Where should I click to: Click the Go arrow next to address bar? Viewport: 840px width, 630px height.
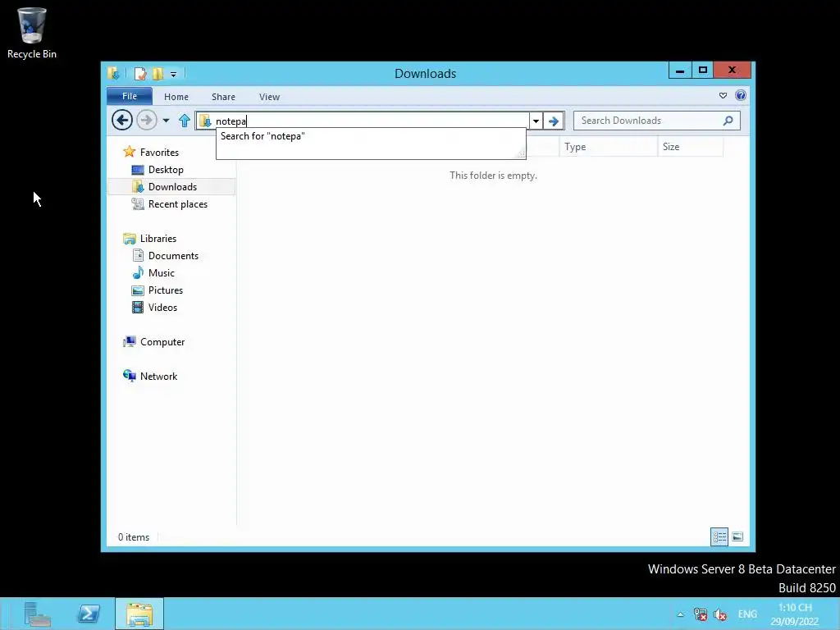(x=554, y=121)
